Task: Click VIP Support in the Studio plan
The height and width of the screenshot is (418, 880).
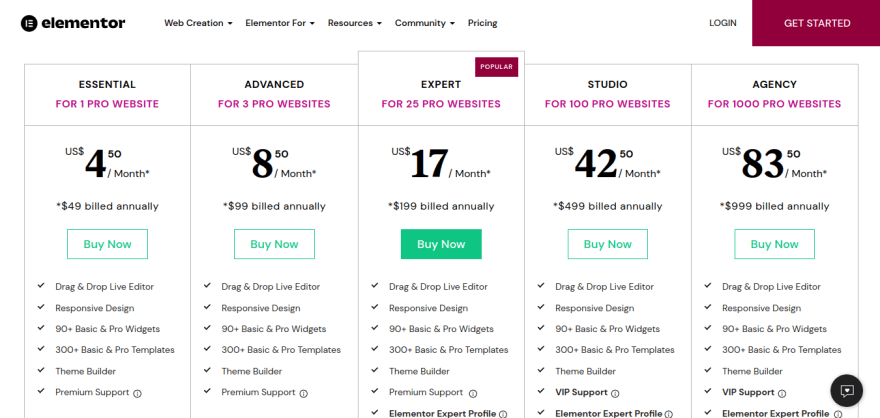Action: tap(581, 392)
